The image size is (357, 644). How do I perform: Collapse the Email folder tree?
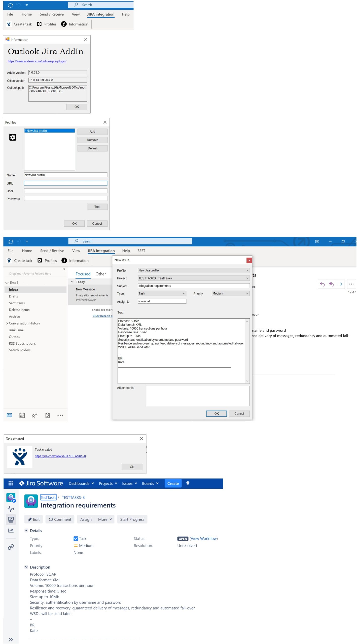7,283
